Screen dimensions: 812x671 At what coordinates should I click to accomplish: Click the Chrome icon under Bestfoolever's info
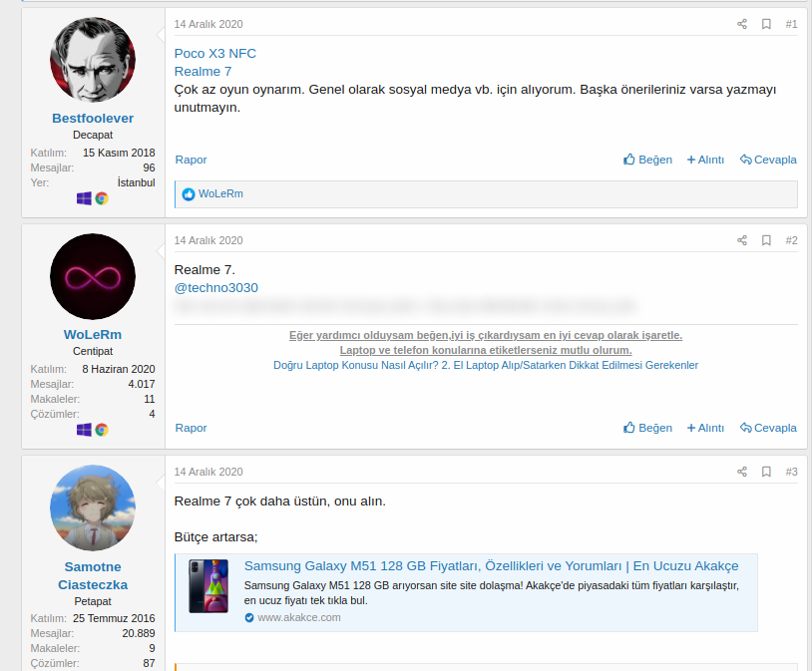[x=102, y=198]
